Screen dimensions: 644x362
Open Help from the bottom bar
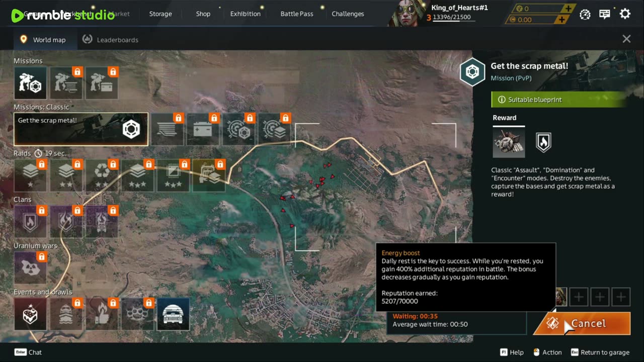(512, 352)
